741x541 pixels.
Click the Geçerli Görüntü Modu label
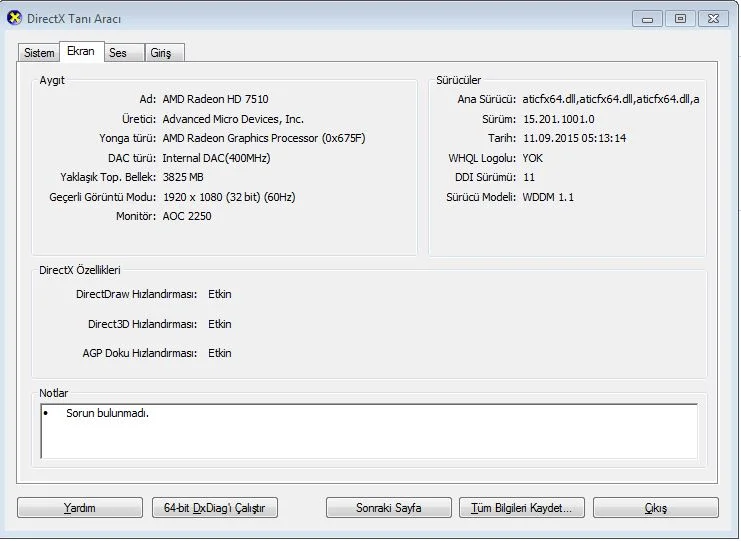pyautogui.click(x=103, y=197)
